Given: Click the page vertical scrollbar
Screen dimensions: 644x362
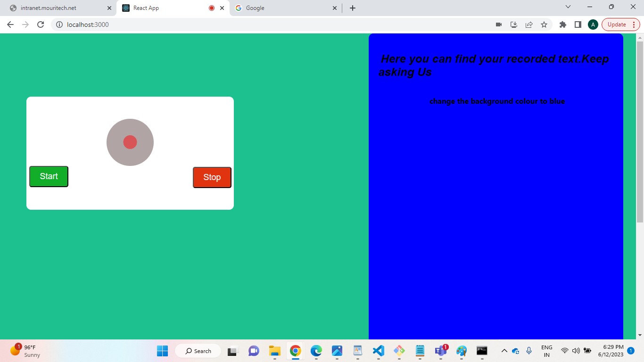Looking at the screenshot, I should 640,132.
